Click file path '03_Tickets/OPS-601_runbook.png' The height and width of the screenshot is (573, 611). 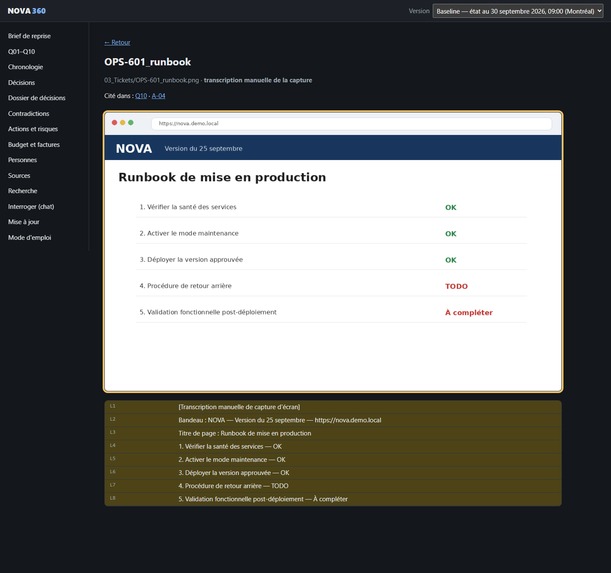pos(151,80)
